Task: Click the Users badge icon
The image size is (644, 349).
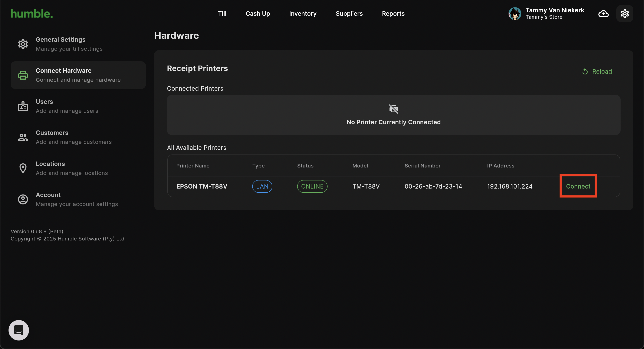Action: [23, 106]
